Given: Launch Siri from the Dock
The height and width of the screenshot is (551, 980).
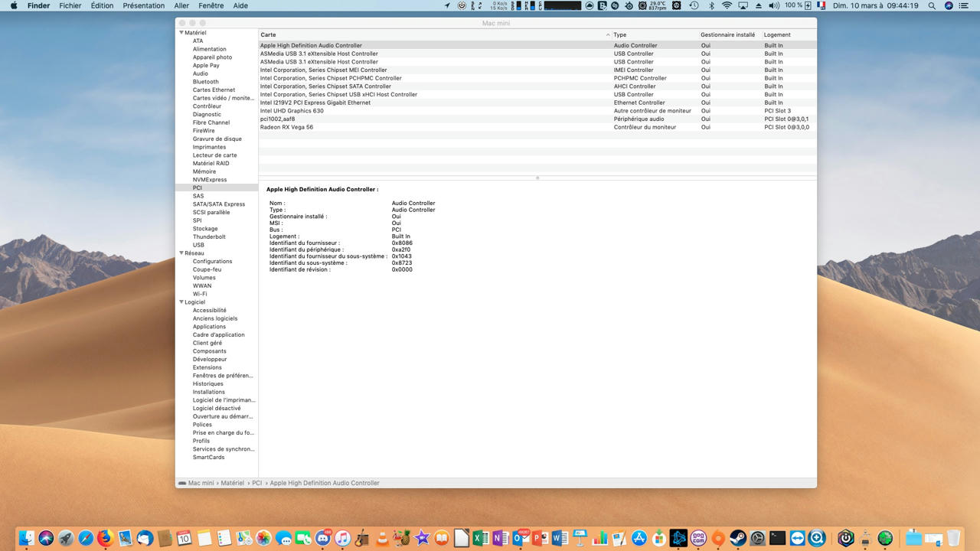Looking at the screenshot, I should point(46,538).
